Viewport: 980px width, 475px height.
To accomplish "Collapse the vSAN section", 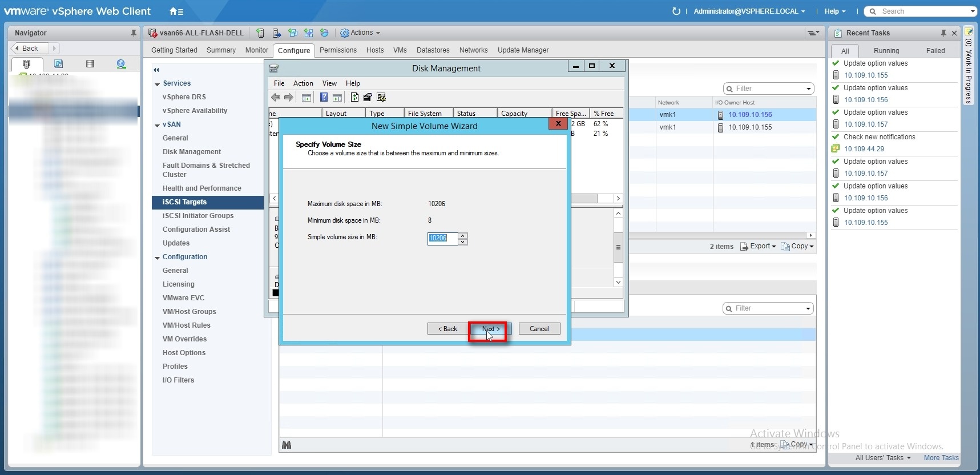I will [157, 125].
